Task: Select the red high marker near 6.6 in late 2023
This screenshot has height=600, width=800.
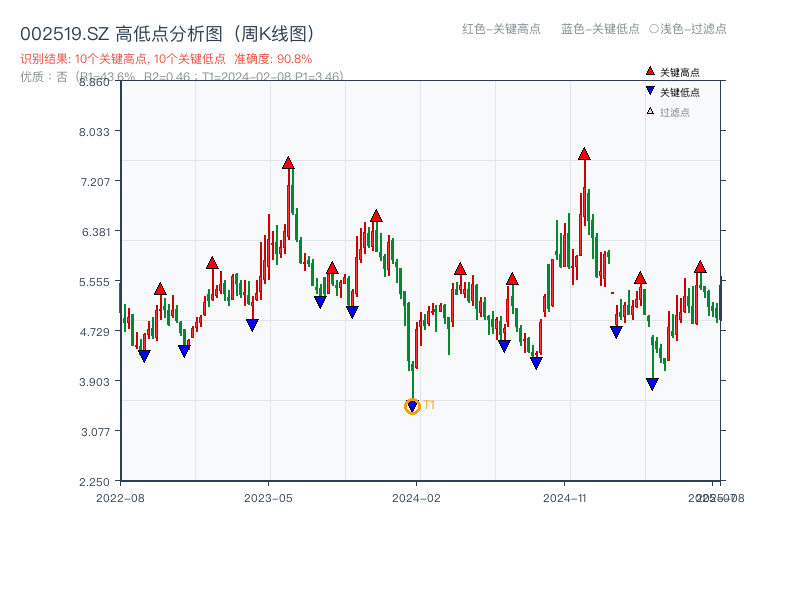Action: click(376, 216)
